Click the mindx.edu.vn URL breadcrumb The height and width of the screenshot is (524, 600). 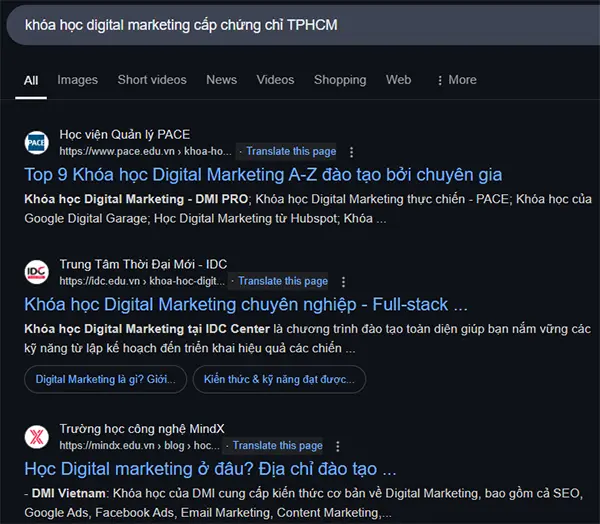[x=139, y=446]
